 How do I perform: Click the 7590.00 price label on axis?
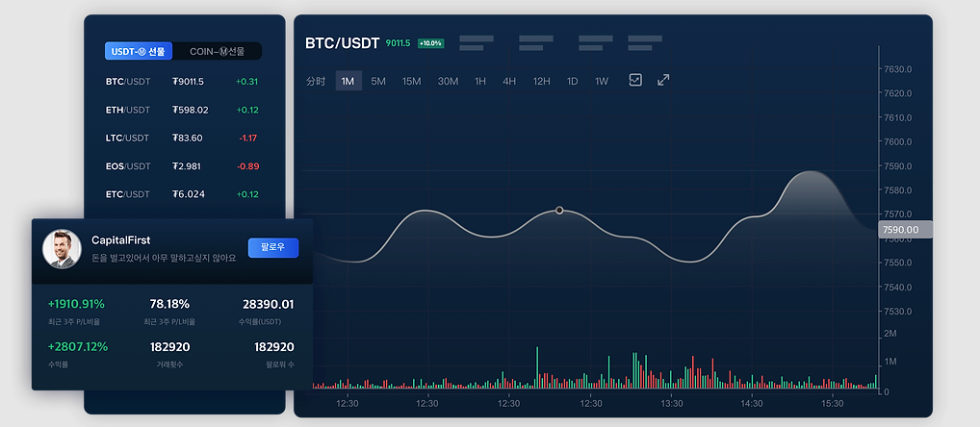pyautogui.click(x=900, y=230)
